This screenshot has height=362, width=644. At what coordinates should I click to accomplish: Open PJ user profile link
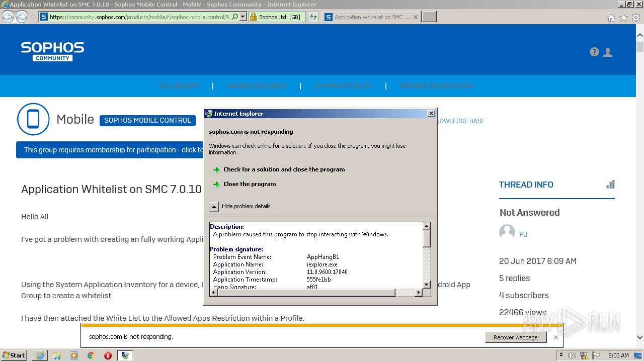pos(523,234)
